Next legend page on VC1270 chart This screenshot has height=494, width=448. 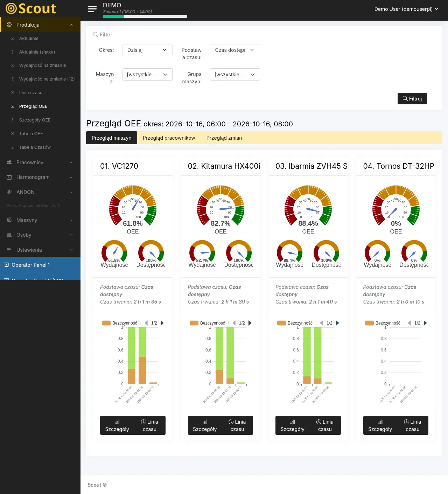[162, 323]
